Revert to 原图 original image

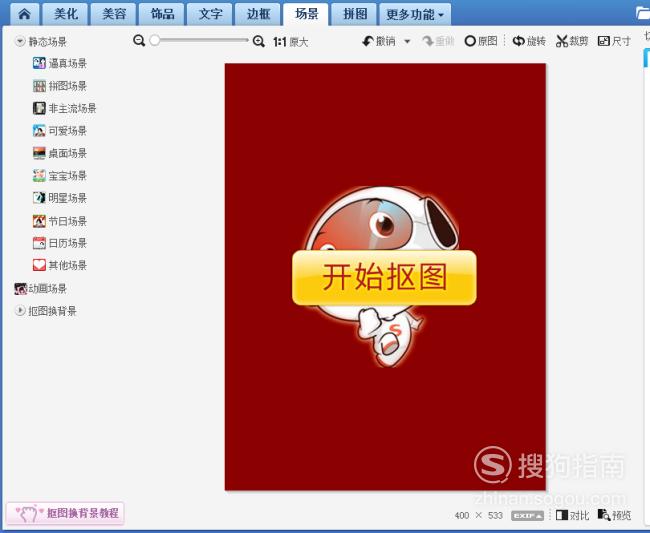(481, 41)
